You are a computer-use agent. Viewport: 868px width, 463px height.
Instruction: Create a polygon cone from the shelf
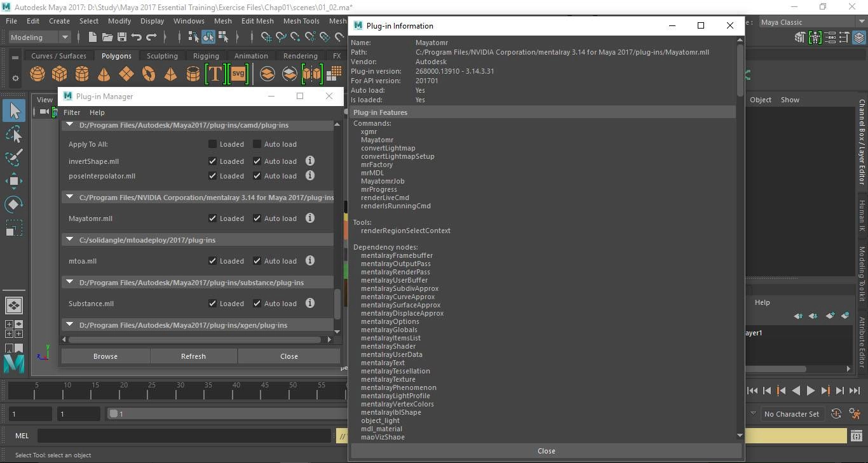tap(104, 74)
